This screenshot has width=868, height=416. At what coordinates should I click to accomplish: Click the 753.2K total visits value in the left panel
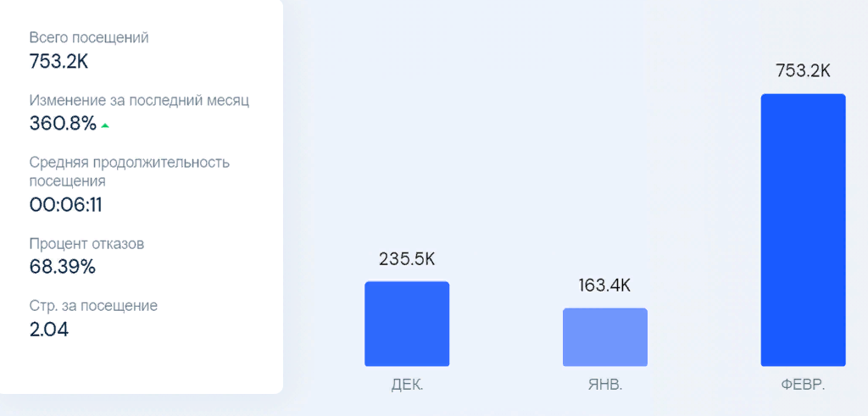click(x=59, y=60)
